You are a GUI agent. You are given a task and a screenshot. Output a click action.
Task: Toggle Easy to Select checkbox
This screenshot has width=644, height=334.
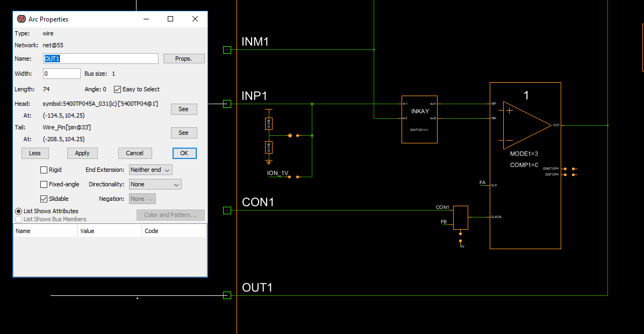118,89
